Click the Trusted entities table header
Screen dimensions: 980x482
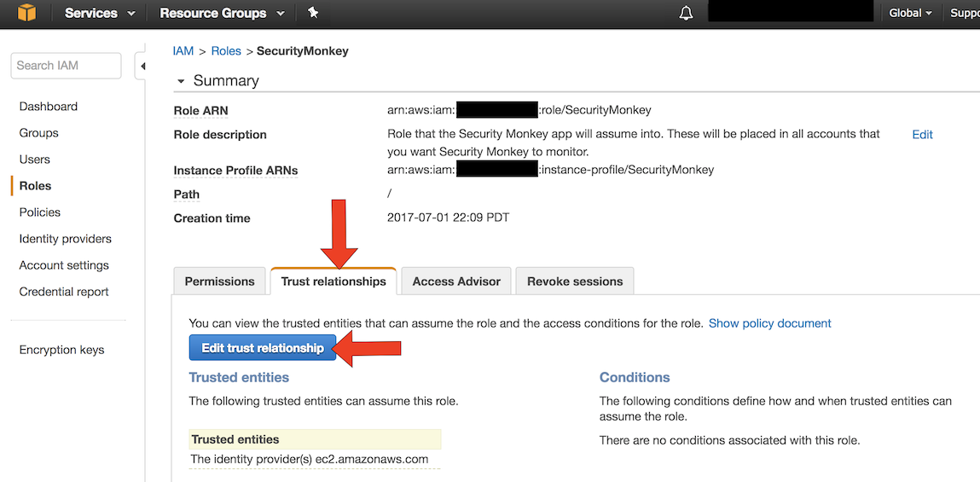[315, 439]
